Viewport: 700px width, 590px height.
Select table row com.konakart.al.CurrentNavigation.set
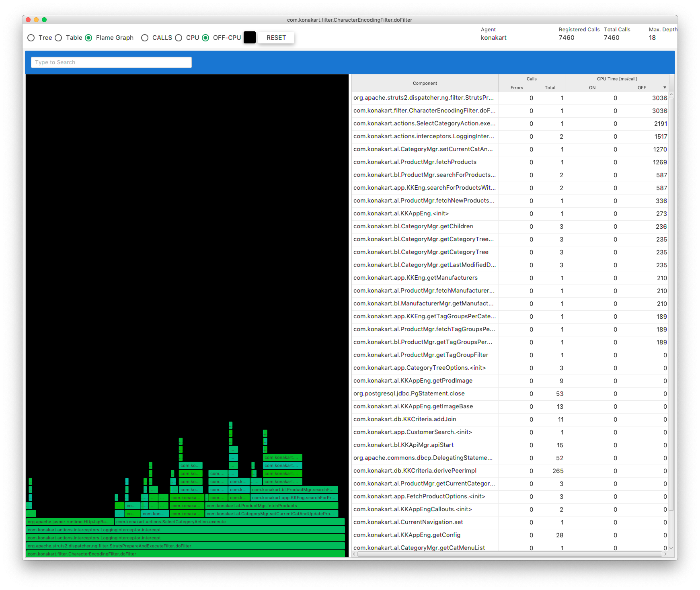pyautogui.click(x=510, y=522)
